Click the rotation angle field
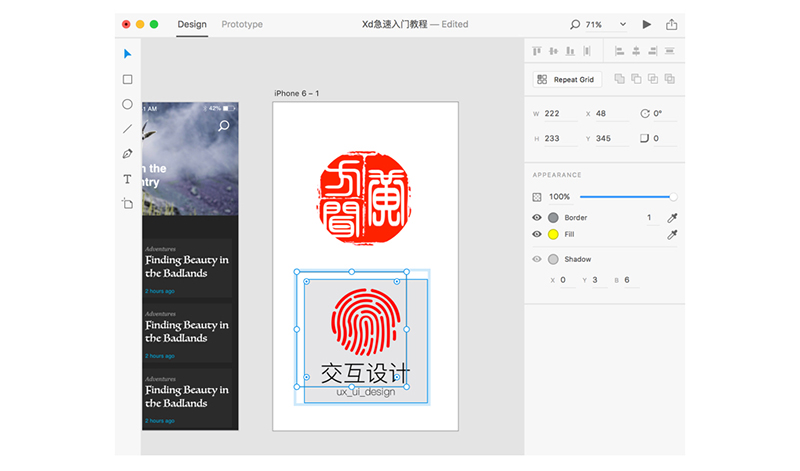The width and height of the screenshot is (800, 471). pos(660,114)
